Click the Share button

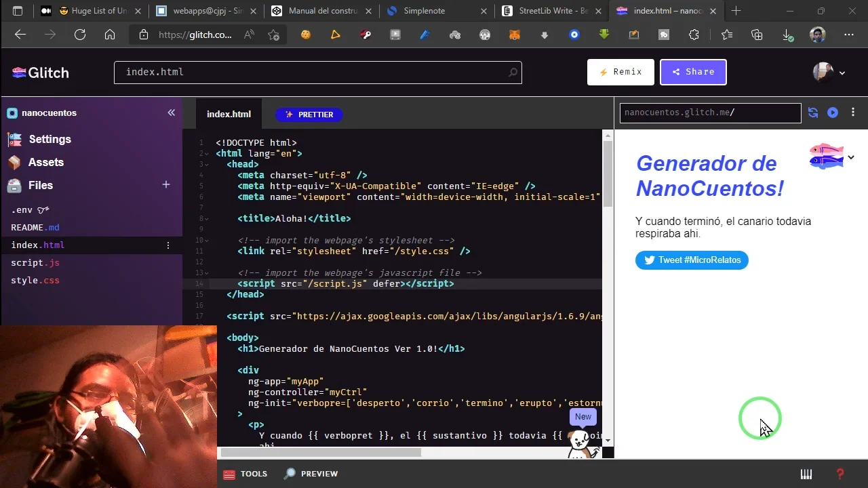[x=693, y=72]
